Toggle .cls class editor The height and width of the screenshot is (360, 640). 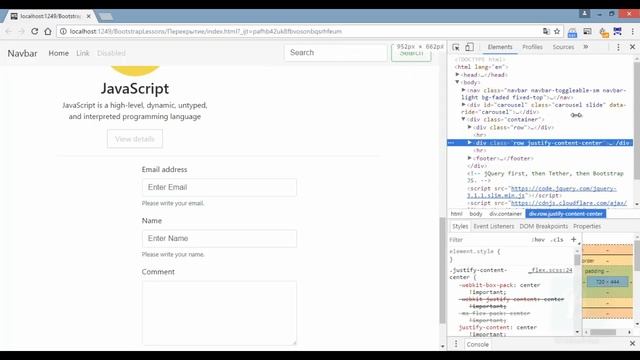pyautogui.click(x=557, y=240)
